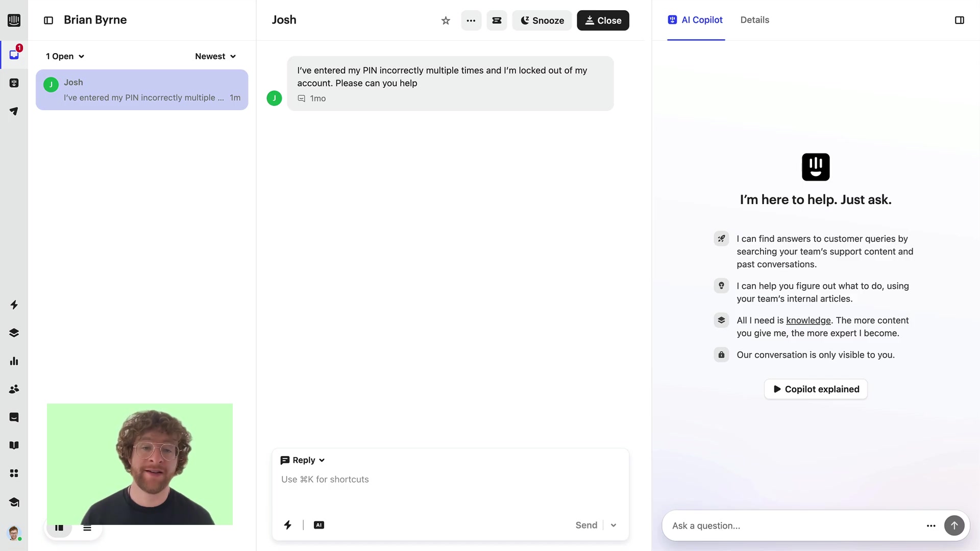Open the Reply type dropdown

303,460
